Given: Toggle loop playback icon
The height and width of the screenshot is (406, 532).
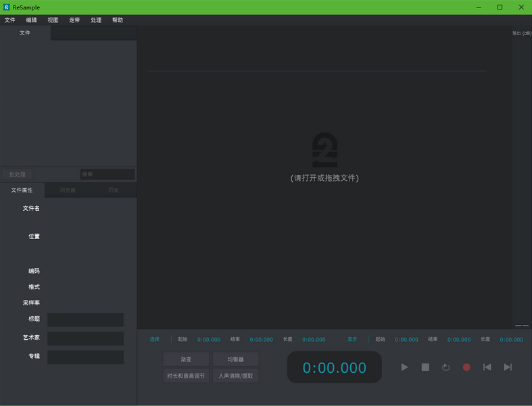Looking at the screenshot, I should tap(446, 367).
